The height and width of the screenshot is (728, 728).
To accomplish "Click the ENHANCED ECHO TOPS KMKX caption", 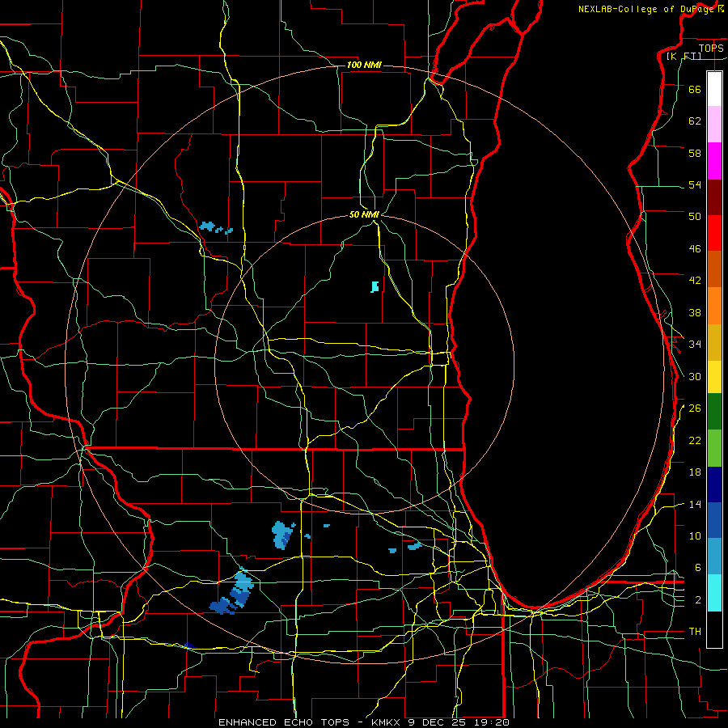I will coord(363,722).
